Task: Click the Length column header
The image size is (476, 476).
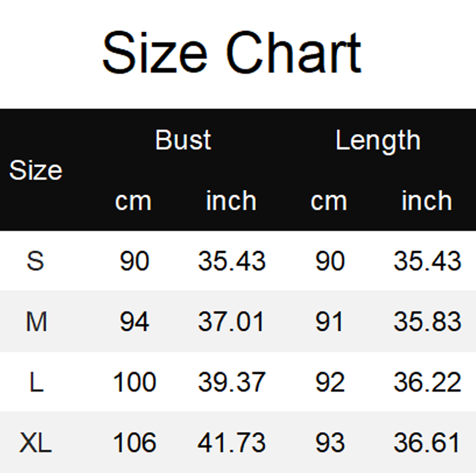Action: [378, 140]
